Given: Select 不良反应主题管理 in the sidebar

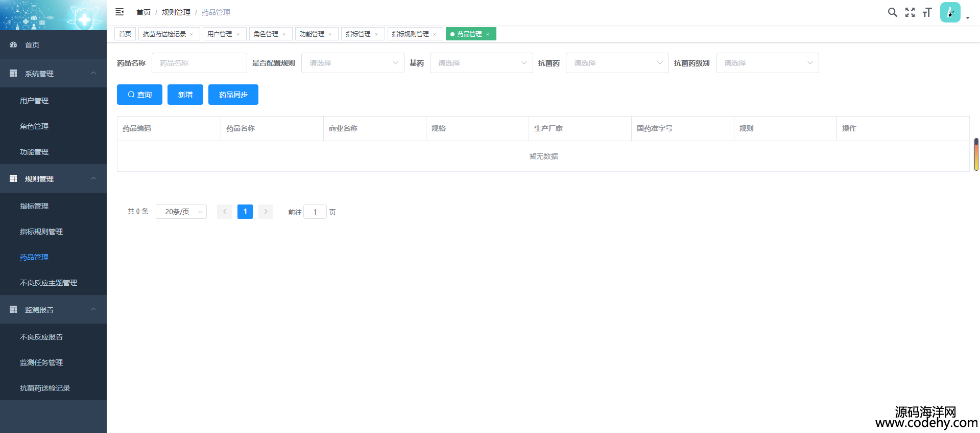Looking at the screenshot, I should [49, 283].
